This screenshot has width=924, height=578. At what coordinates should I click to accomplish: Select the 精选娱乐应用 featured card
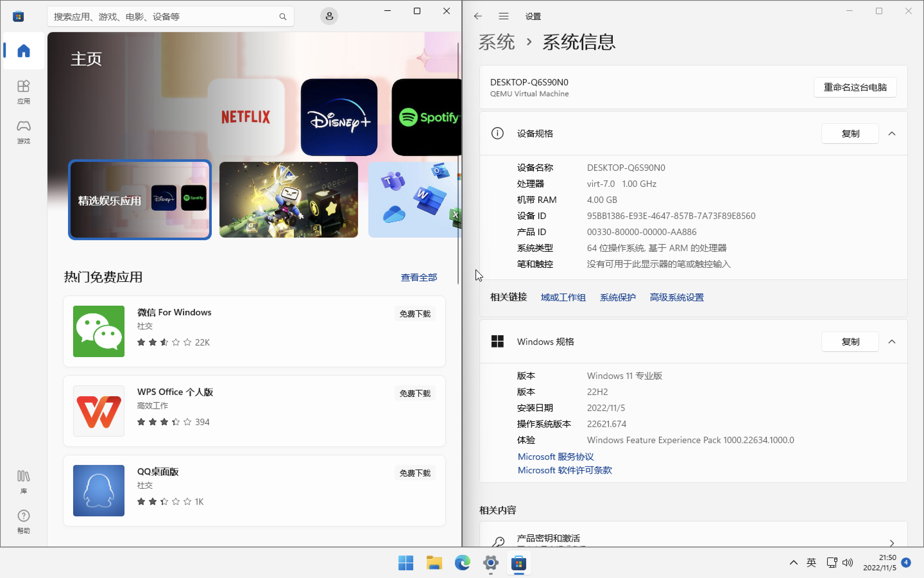click(x=140, y=199)
